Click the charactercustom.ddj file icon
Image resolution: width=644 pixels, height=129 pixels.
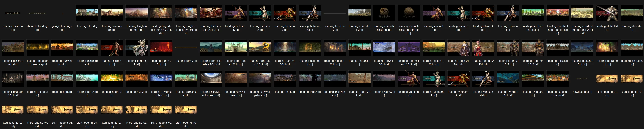click(x=13, y=13)
